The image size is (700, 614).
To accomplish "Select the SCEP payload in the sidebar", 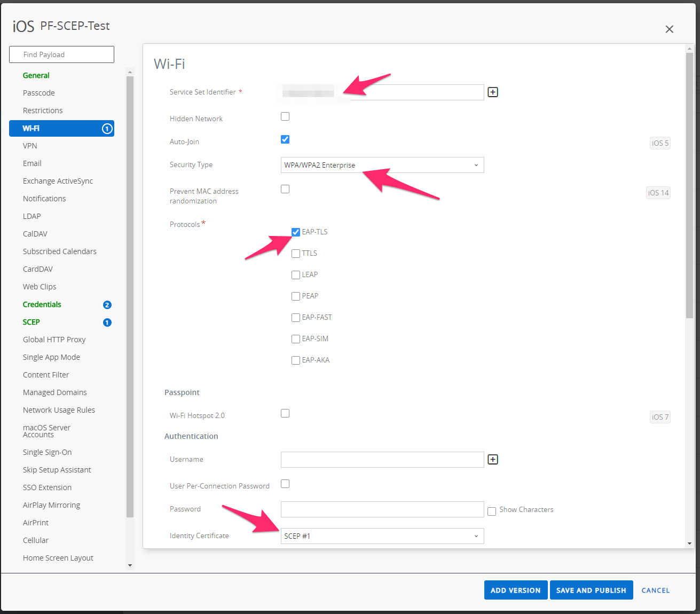I will coord(31,322).
